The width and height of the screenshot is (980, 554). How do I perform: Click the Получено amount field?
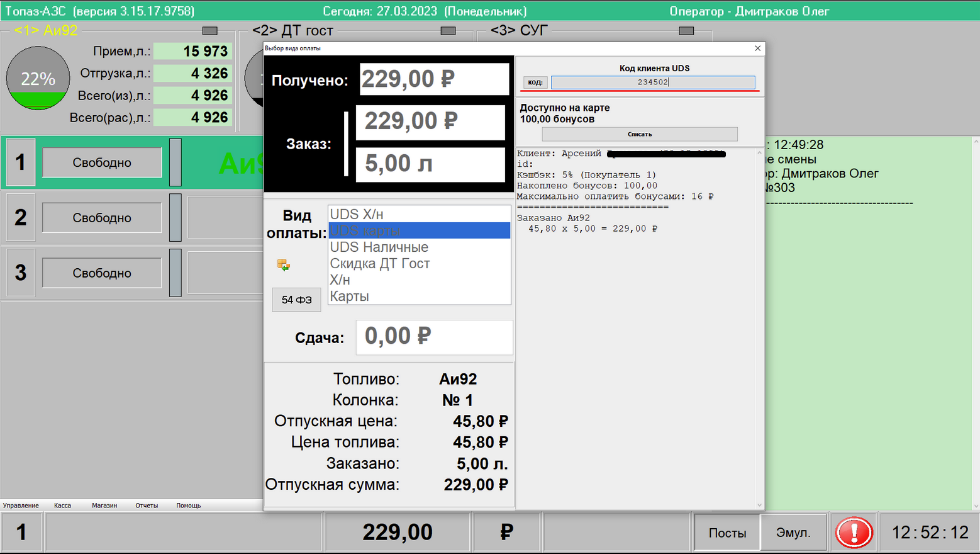point(434,79)
